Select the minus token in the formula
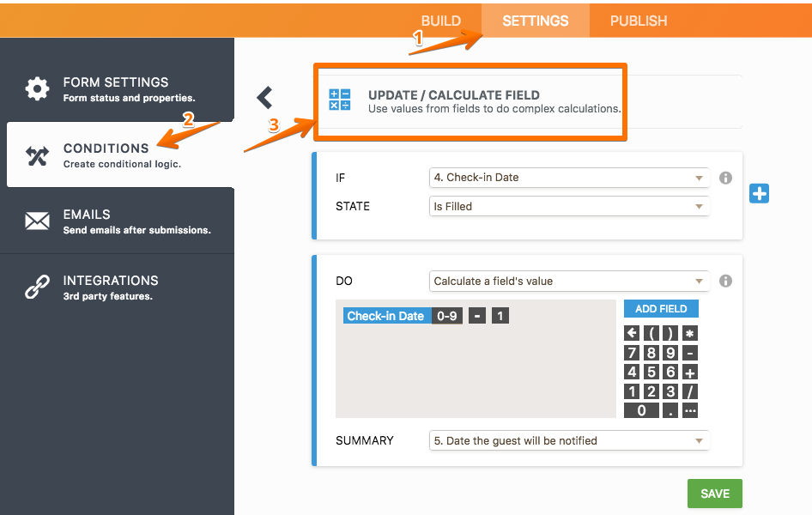Screen dimensions: 812x515 click(x=477, y=316)
